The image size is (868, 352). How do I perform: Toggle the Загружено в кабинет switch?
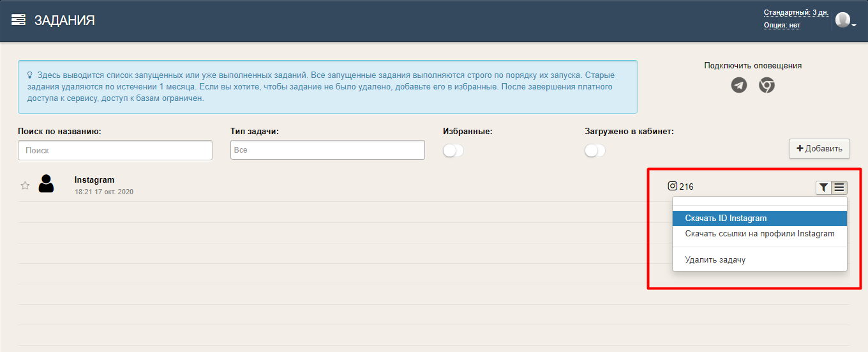[x=595, y=151]
